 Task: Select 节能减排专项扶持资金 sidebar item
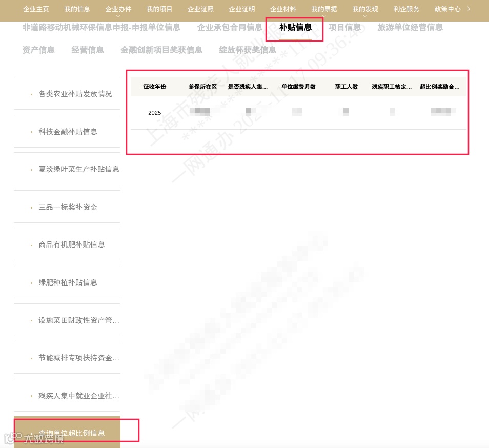(67, 358)
